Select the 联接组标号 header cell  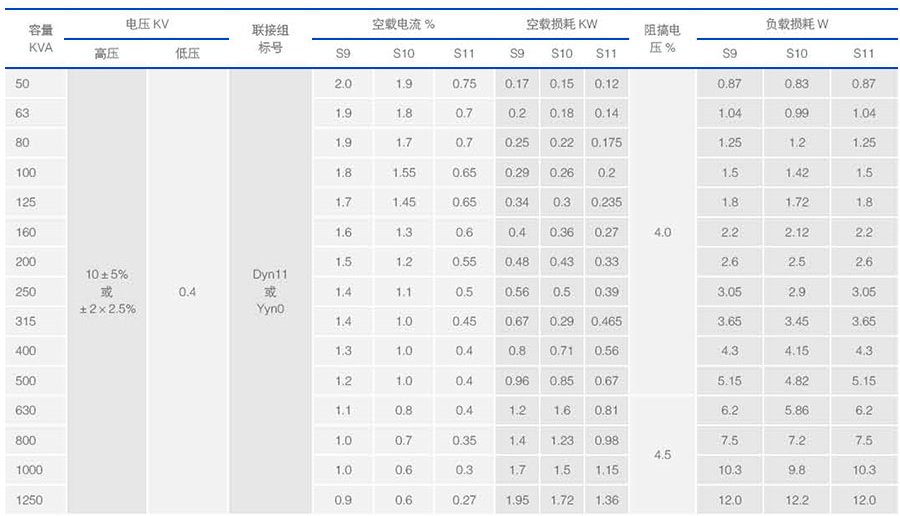pyautogui.click(x=270, y=39)
